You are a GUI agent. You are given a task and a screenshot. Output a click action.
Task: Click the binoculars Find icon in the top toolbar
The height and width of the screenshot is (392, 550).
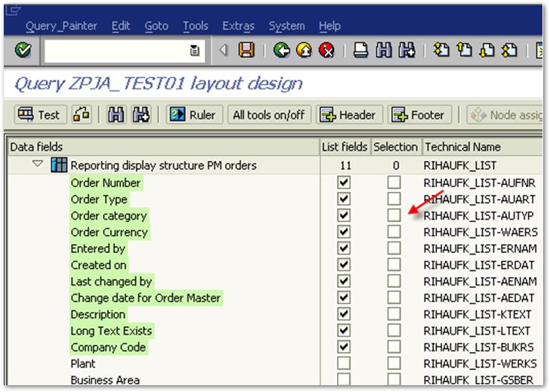point(384,51)
